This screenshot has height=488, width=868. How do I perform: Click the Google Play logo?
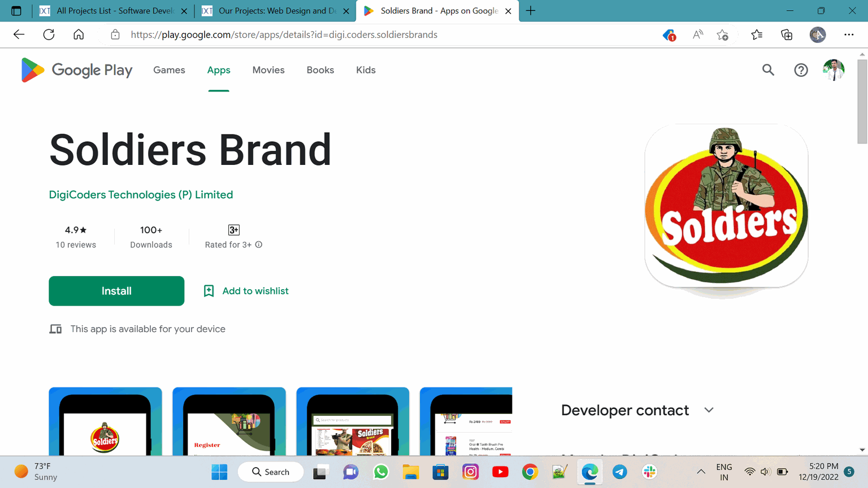(77, 70)
